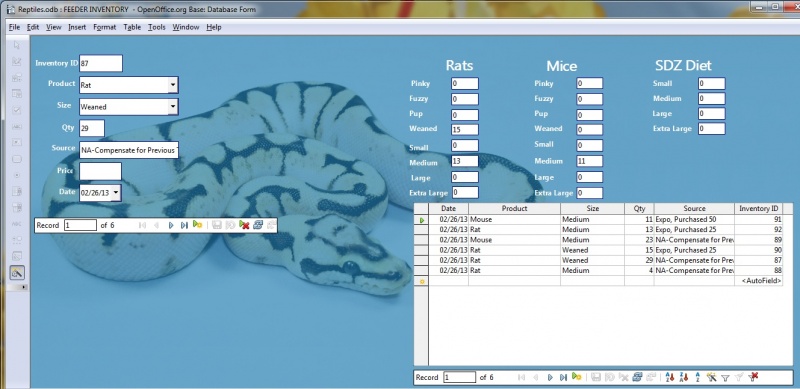This screenshot has height=389, width=800.
Task: Delete record in the left form navigation bar
Action: tap(244, 225)
